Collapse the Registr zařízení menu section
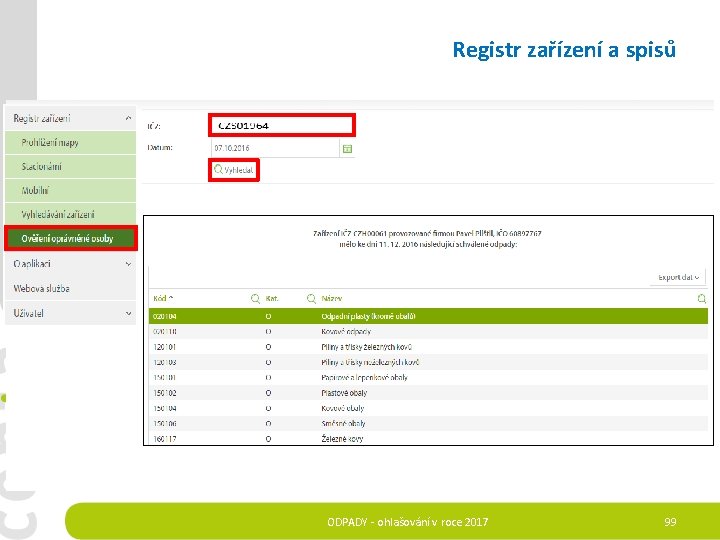 click(x=128, y=118)
